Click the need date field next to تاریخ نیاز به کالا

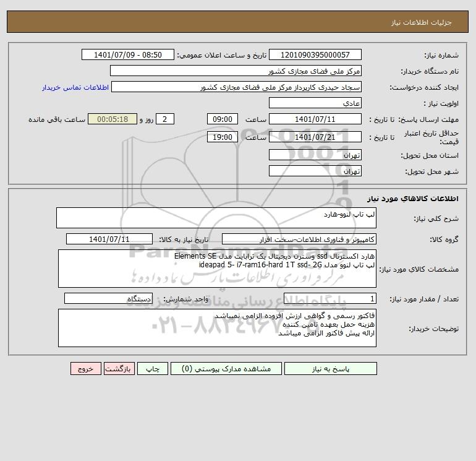[109, 239]
